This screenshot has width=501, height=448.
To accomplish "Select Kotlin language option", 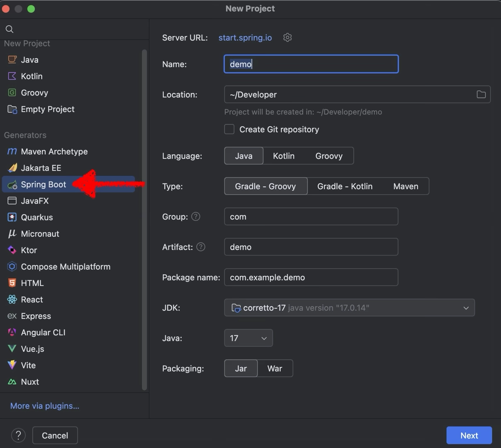I will (x=284, y=156).
